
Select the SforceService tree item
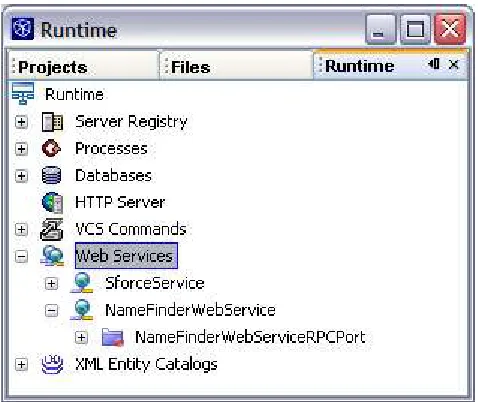click(x=155, y=283)
